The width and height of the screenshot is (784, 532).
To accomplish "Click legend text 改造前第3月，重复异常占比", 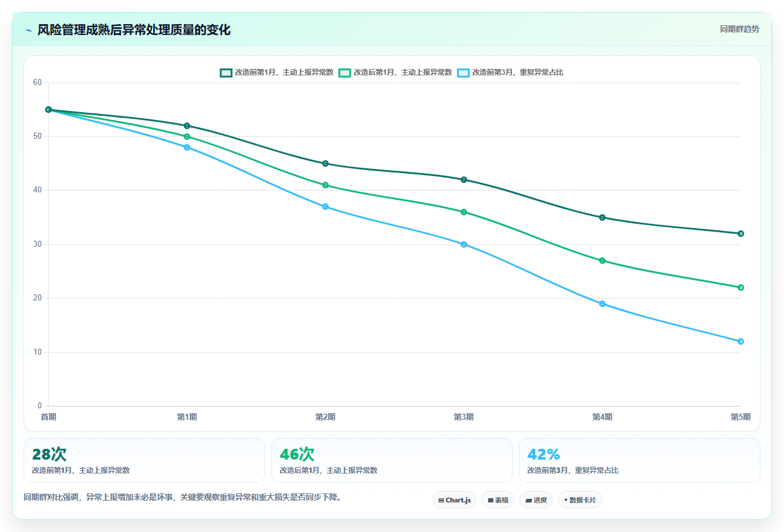I will click(517, 72).
